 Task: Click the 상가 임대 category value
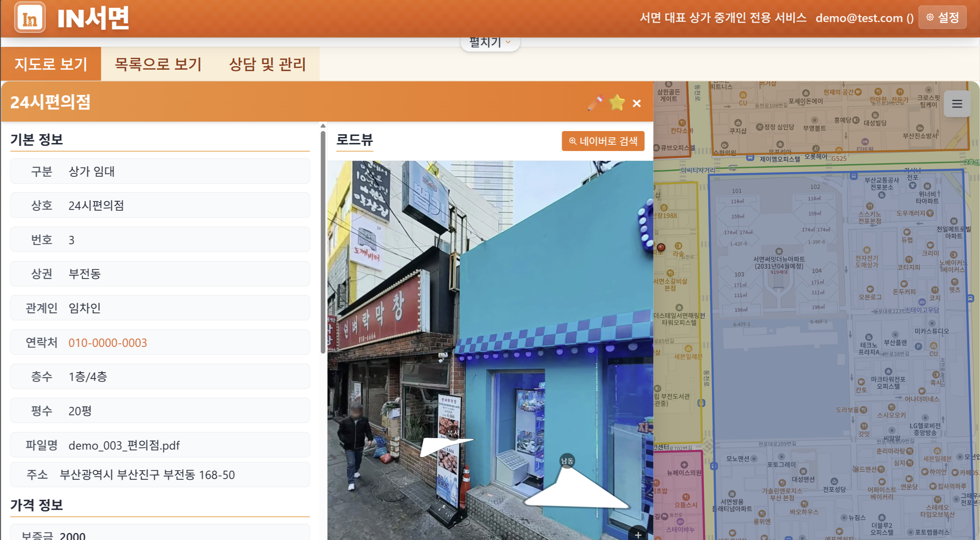[91, 171]
